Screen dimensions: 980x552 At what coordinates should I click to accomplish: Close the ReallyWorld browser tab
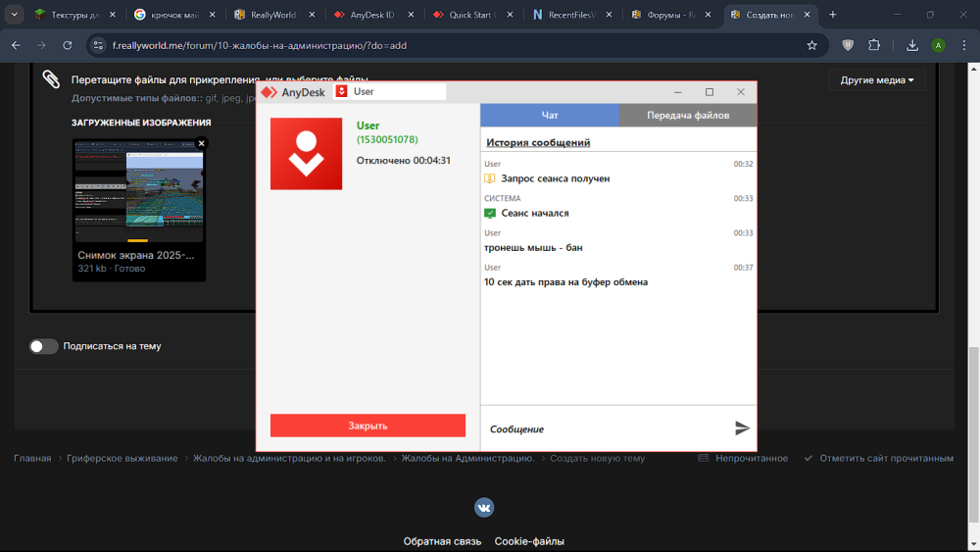point(312,15)
